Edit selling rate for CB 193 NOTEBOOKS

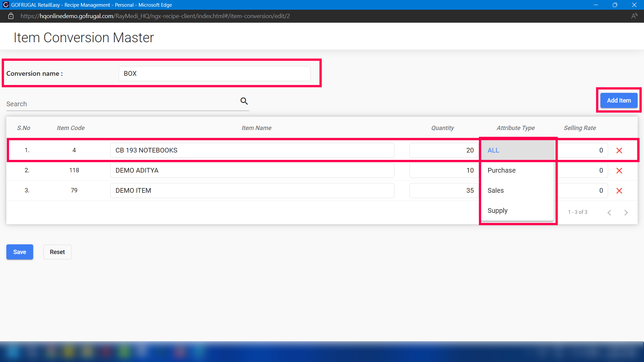click(x=582, y=150)
